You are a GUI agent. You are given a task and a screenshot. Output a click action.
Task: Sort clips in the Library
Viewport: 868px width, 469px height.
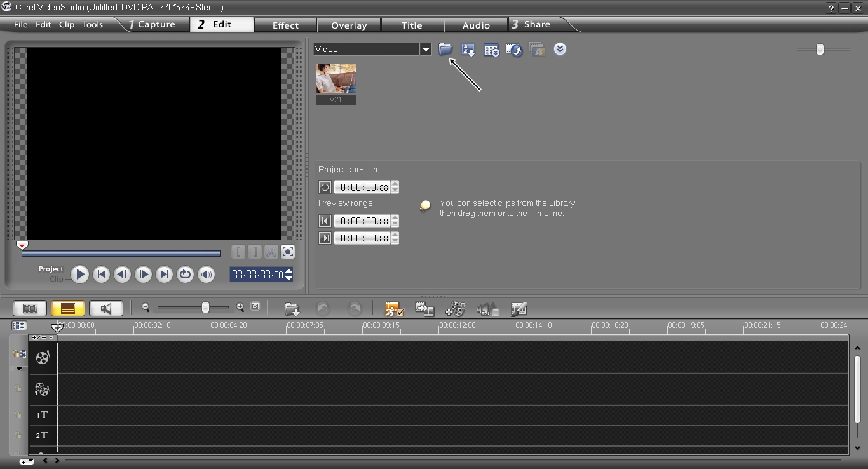pyautogui.click(x=468, y=50)
